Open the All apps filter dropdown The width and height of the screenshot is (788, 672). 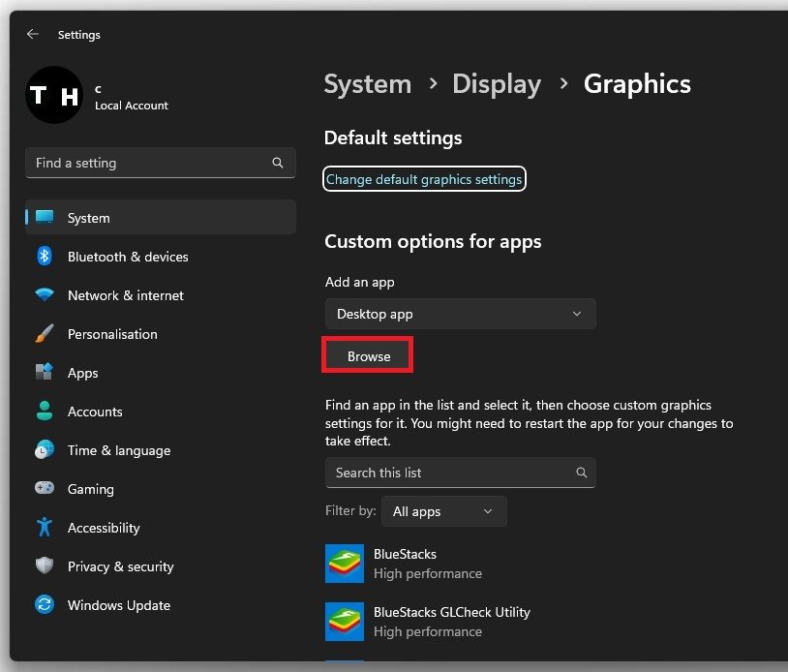pos(443,511)
